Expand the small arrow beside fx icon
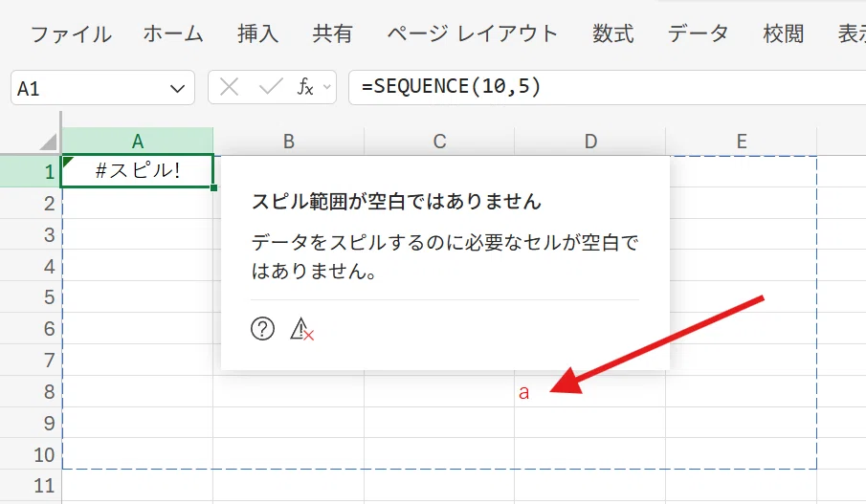 pos(327,87)
